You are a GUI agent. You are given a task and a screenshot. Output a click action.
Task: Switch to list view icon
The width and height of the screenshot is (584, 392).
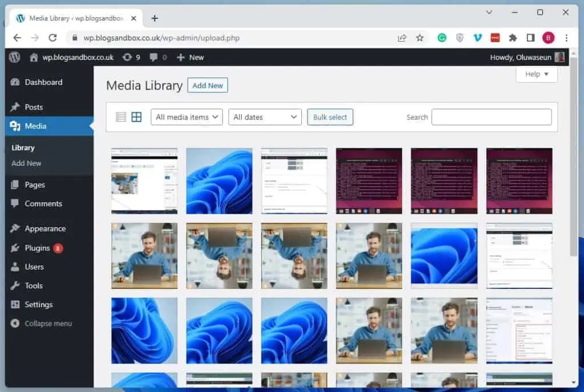(x=121, y=117)
